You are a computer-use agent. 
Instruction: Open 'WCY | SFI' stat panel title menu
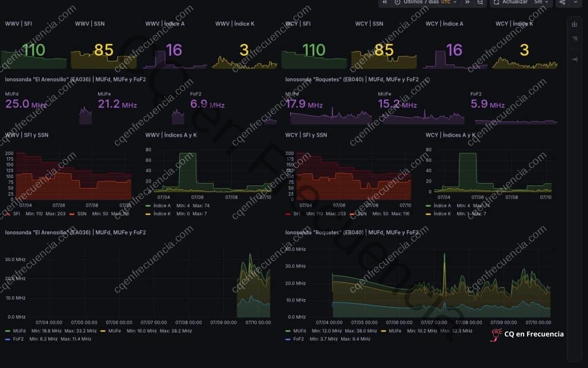tap(298, 24)
